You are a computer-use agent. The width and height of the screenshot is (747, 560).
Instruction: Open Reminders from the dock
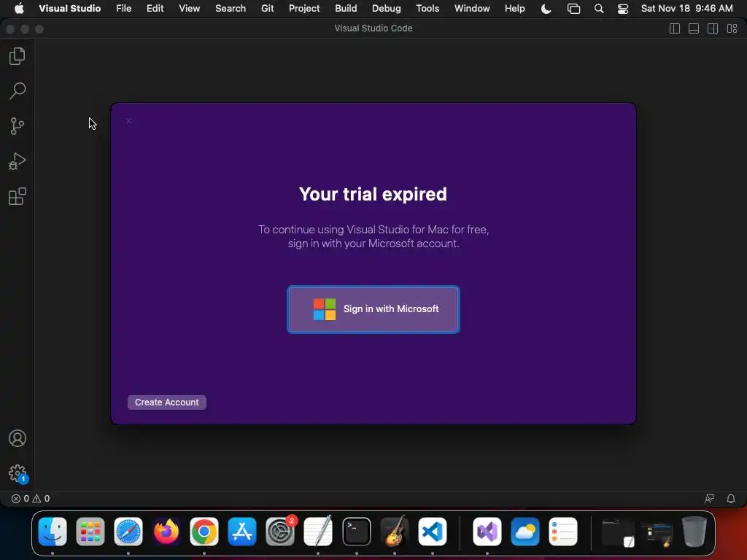[x=563, y=532]
